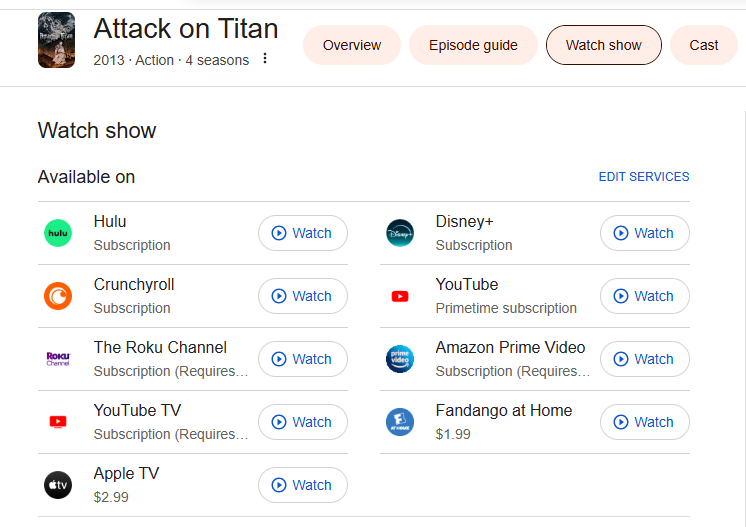Watch on YouTube TV button
The width and height of the screenshot is (746, 527).
coord(303,422)
